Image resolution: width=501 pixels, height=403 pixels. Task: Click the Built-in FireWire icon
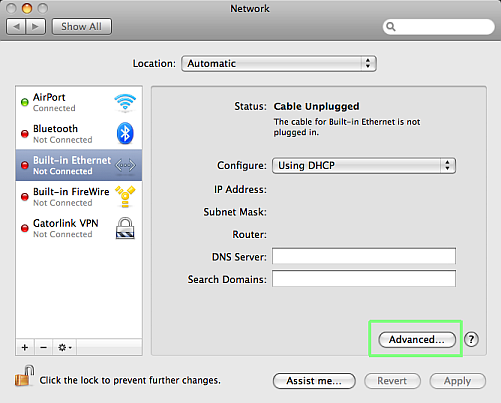point(125,197)
